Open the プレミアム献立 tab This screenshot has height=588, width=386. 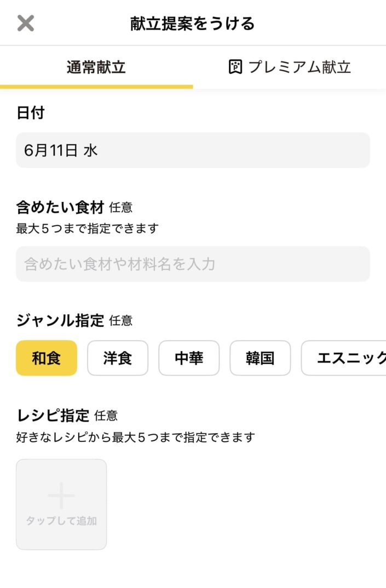coord(290,67)
